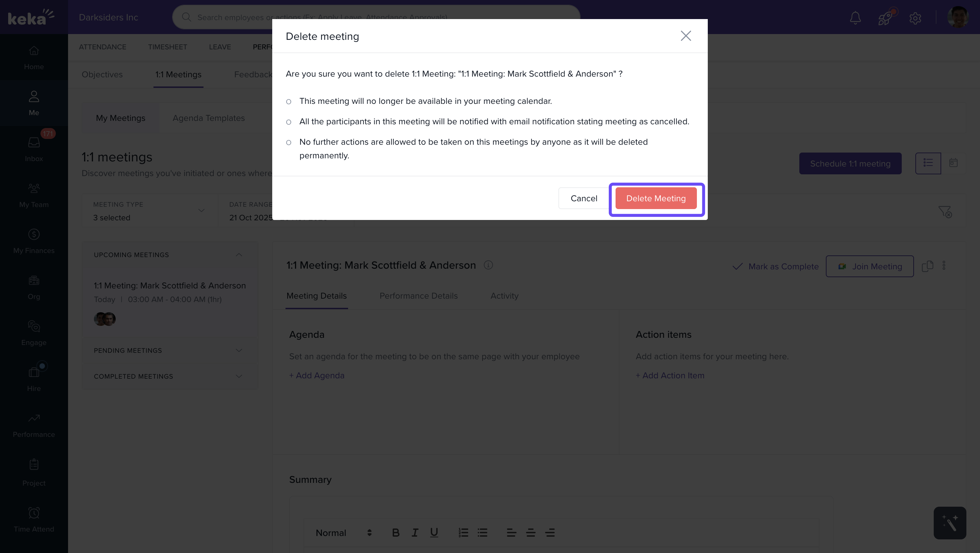Screen dimensions: 980x553
Task: Click the copy meeting icon
Action: pyautogui.click(x=928, y=266)
